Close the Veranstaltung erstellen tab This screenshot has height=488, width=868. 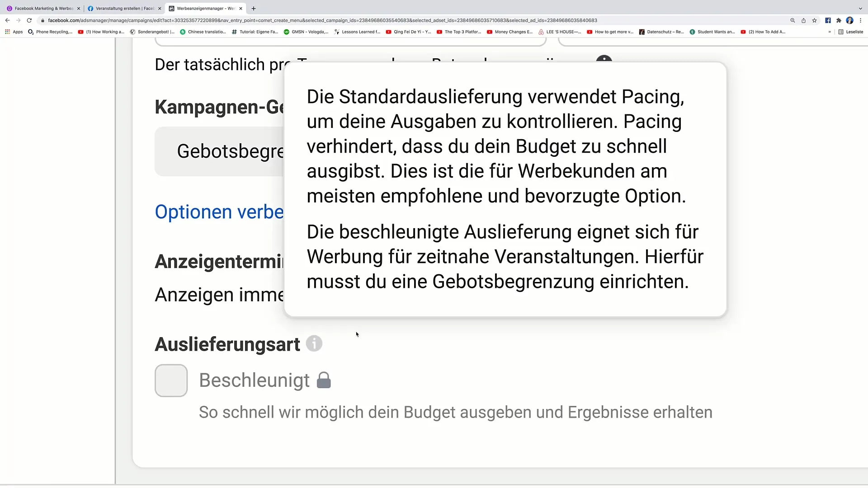coord(160,9)
